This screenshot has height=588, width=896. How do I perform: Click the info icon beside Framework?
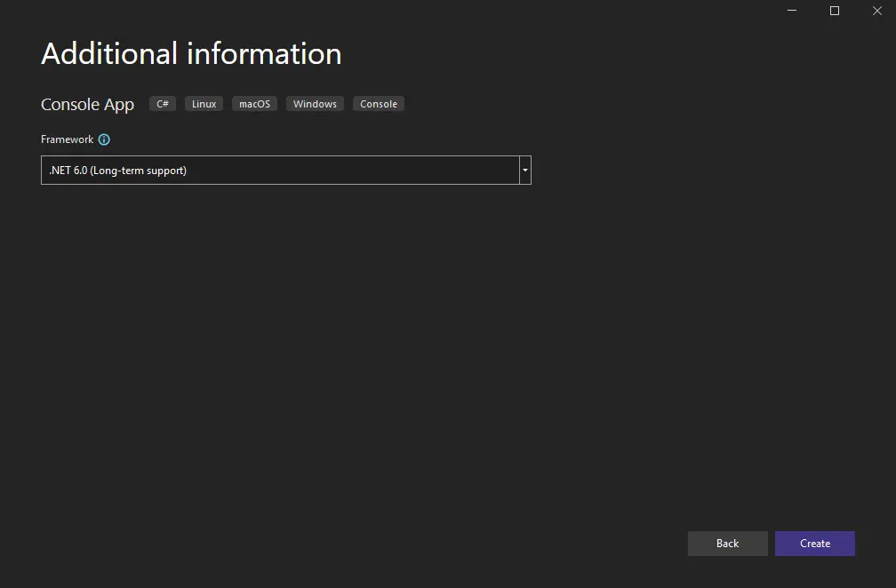click(x=104, y=139)
